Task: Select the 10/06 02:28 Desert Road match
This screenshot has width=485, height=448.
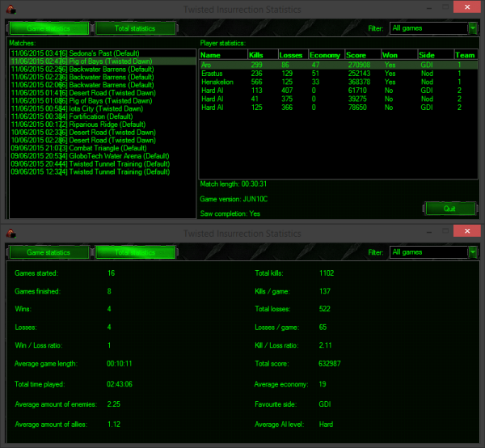Action: pyautogui.click(x=103, y=140)
